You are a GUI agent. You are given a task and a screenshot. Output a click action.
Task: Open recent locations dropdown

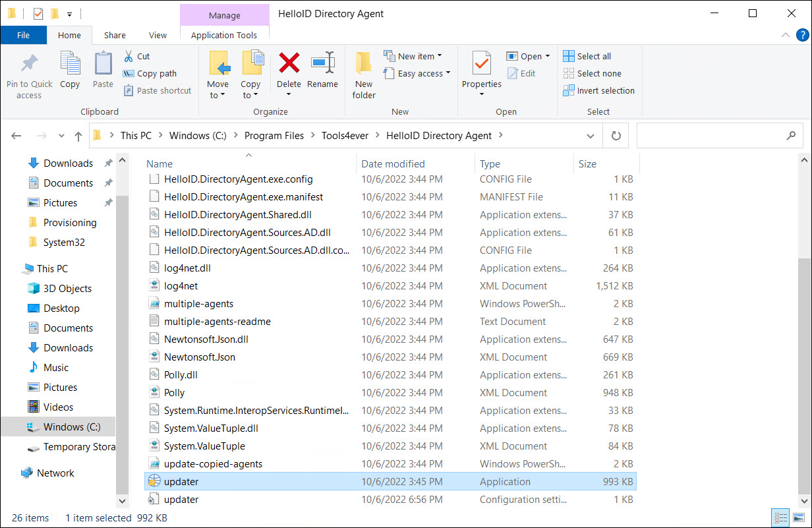pos(61,136)
